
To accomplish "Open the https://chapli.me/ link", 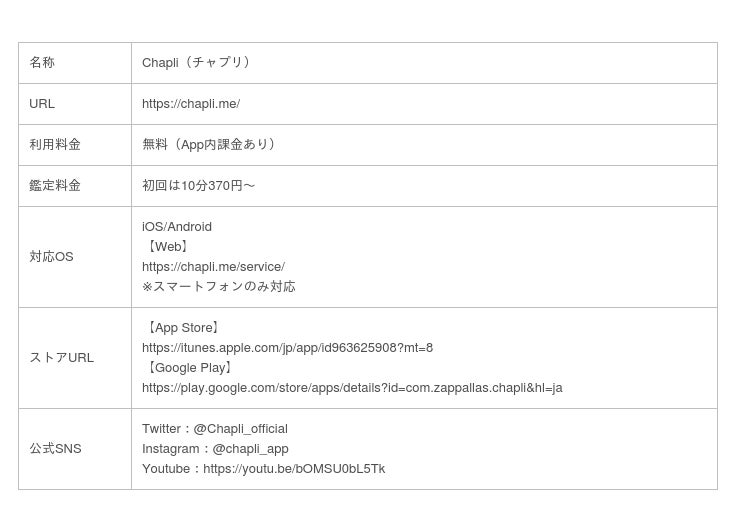I will 191,104.
